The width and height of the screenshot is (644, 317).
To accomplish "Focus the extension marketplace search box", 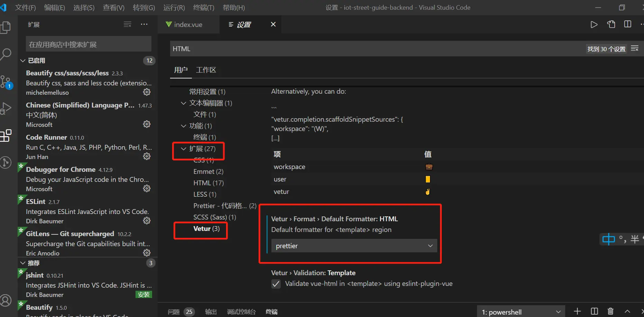I will click(88, 44).
